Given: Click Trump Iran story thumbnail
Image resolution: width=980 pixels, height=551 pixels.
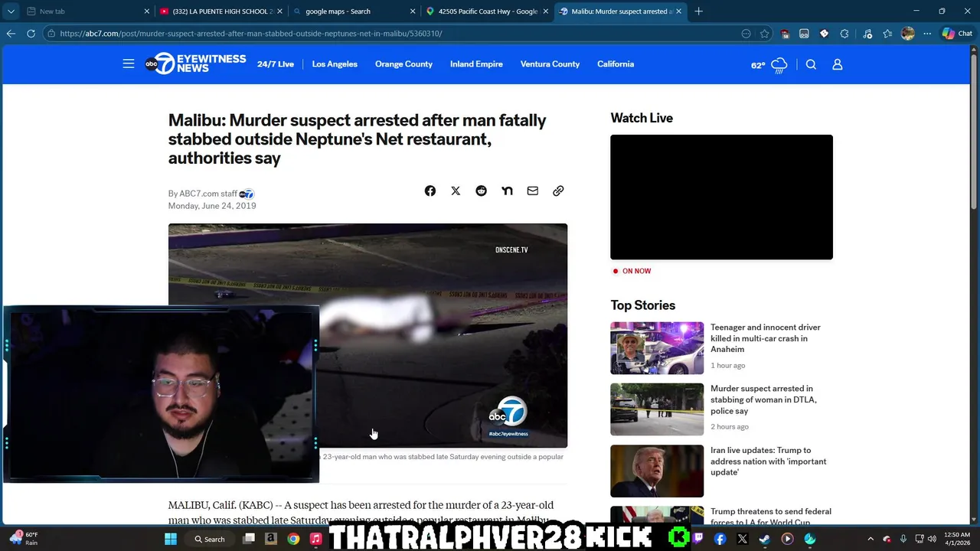Looking at the screenshot, I should pyautogui.click(x=657, y=471).
